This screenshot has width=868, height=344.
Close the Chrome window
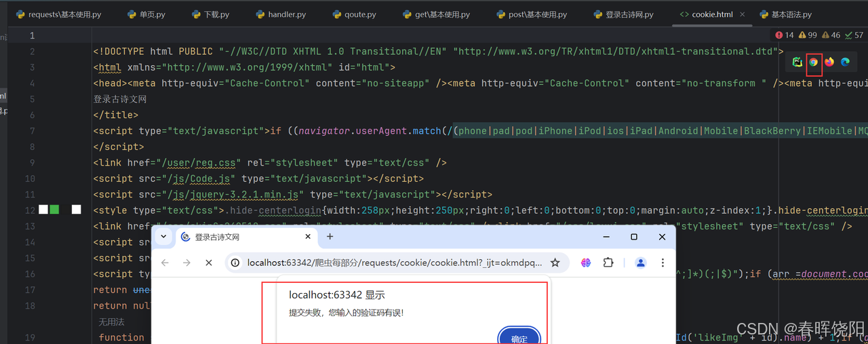coord(663,237)
